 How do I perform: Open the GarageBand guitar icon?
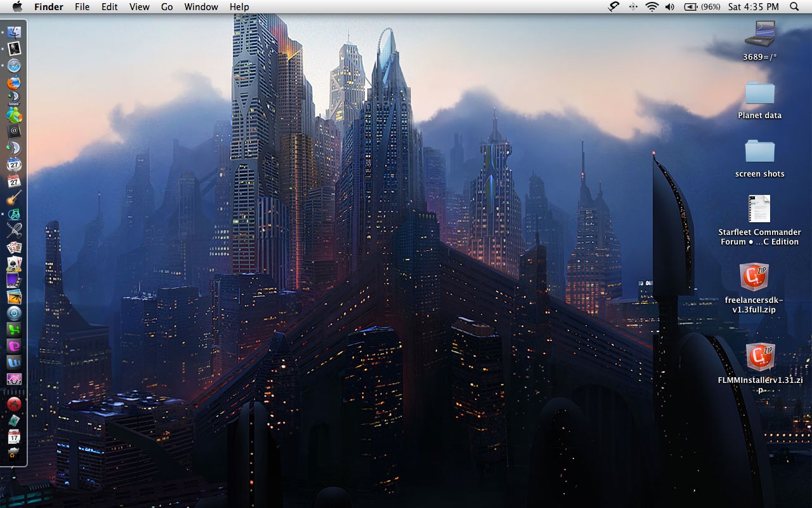(14, 197)
